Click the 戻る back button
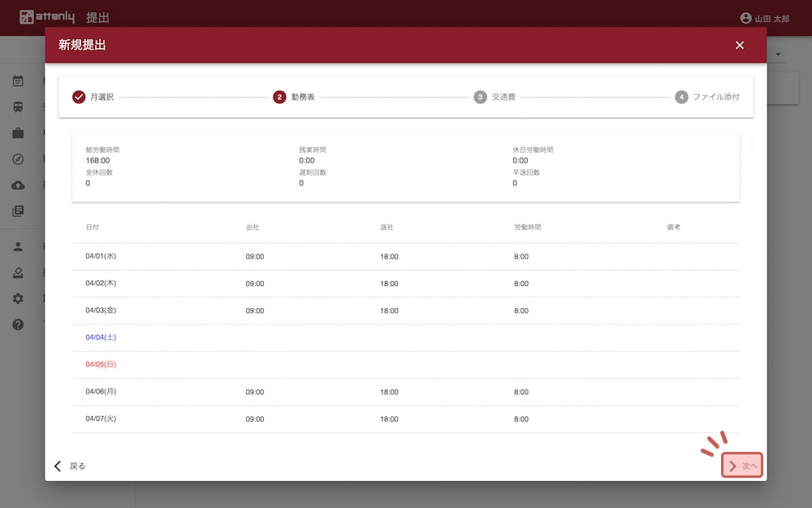This screenshot has width=812, height=508. point(70,467)
